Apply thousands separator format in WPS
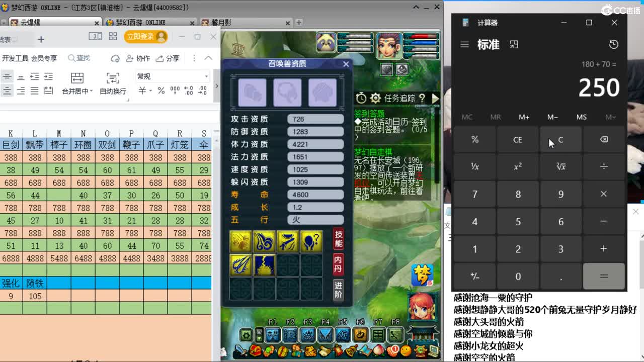This screenshot has width=644, height=362. [175, 90]
